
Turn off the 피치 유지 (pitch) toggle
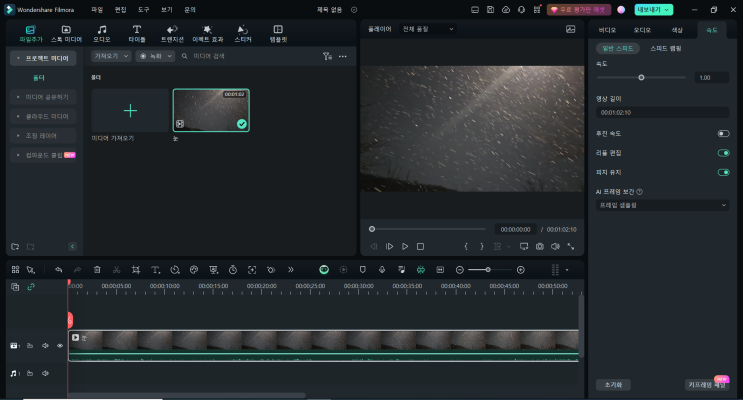(723, 173)
